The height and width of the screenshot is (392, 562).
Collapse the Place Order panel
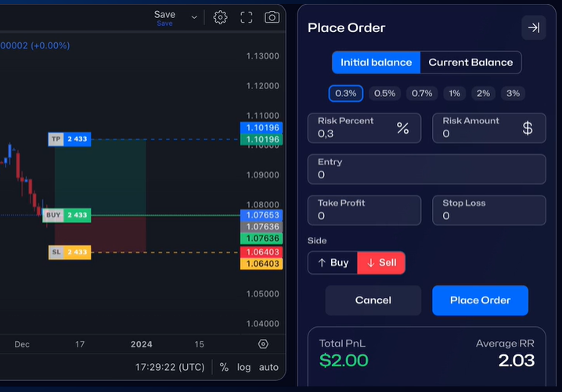534,27
